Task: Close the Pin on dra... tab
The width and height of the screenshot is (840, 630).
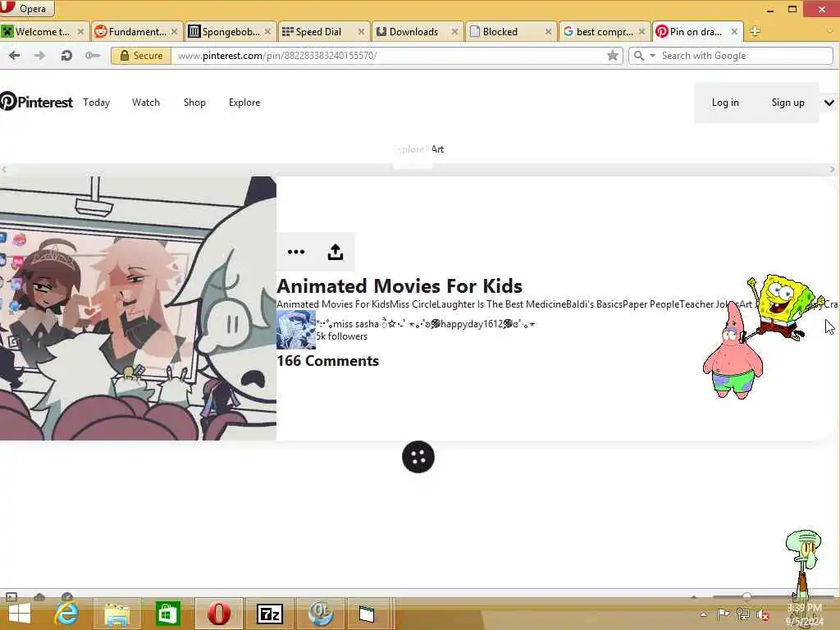Action: pyautogui.click(x=734, y=32)
